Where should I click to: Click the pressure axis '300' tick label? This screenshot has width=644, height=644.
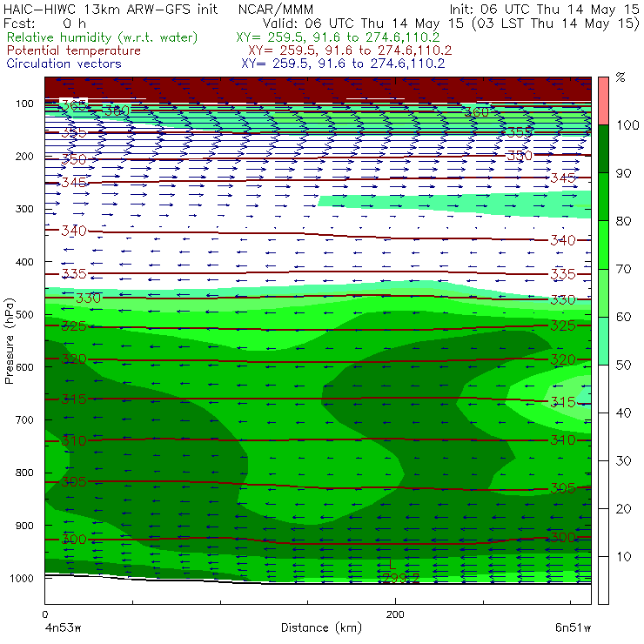pyautogui.click(x=24, y=209)
